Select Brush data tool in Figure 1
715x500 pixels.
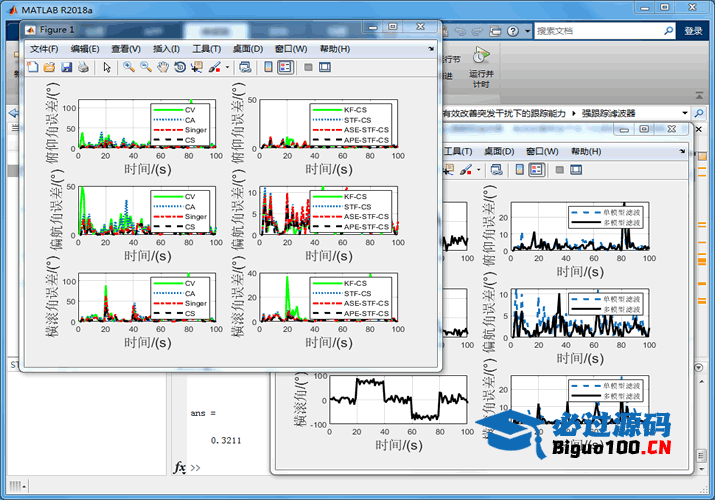tap(214, 67)
